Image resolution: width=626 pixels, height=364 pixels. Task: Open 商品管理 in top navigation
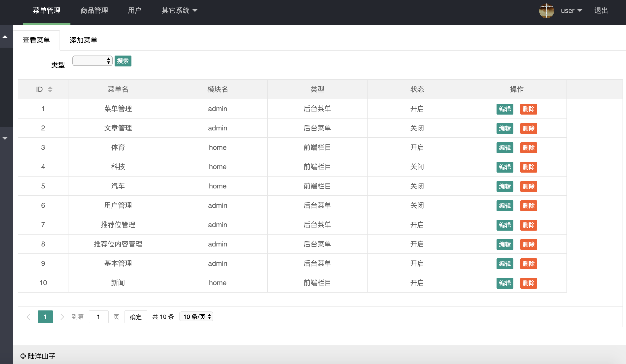(94, 10)
